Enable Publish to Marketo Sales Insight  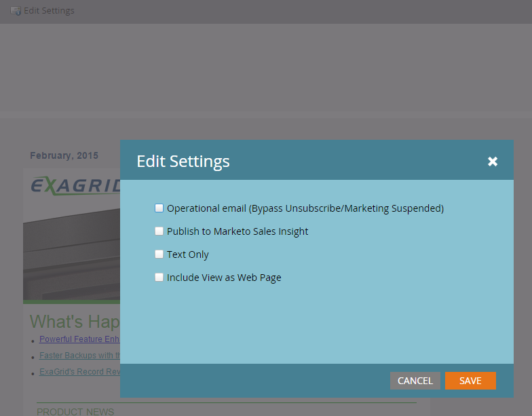click(x=159, y=231)
